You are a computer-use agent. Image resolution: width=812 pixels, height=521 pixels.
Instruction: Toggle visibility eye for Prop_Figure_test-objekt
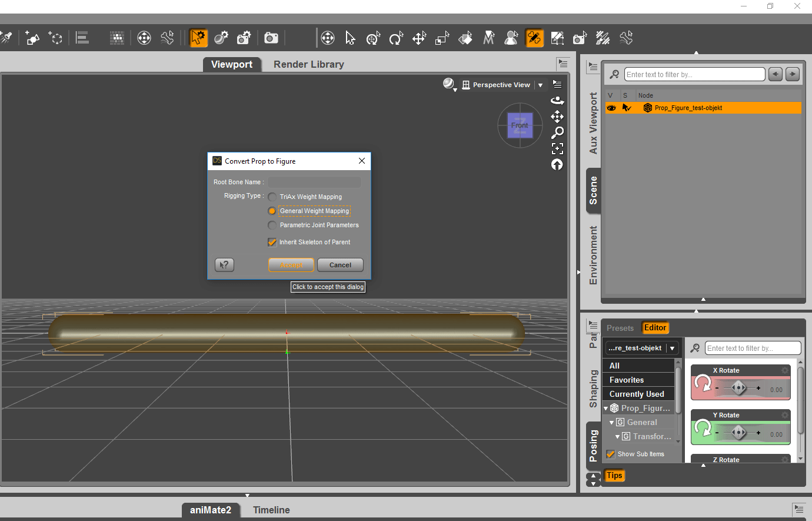point(611,108)
